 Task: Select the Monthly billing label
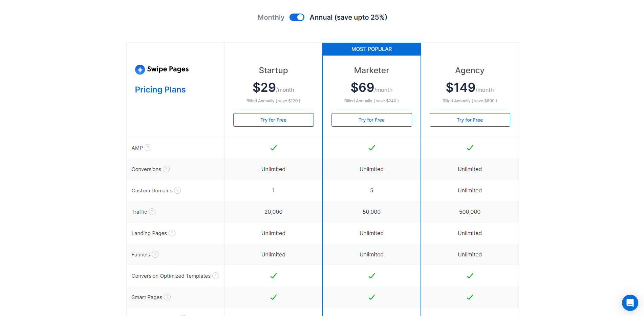click(x=271, y=17)
